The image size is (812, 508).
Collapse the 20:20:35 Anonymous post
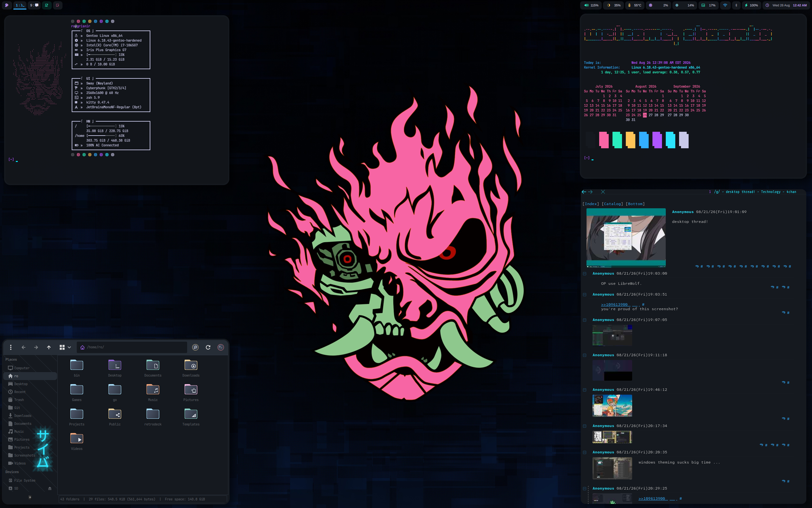tap(585, 452)
